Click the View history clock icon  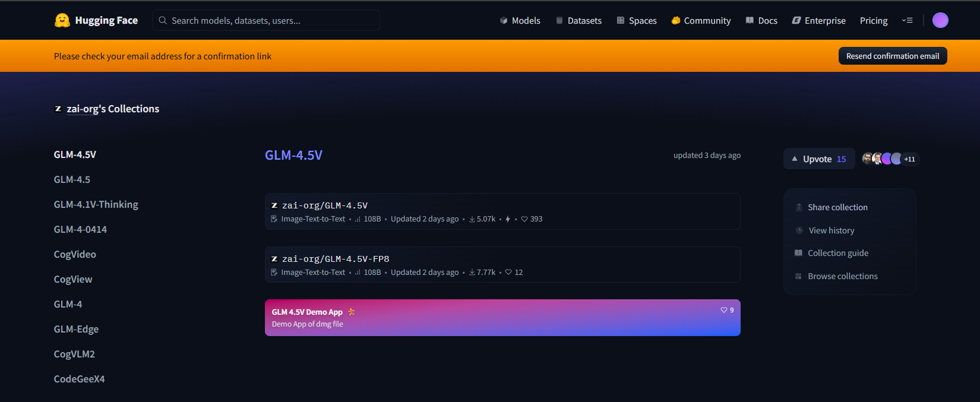[799, 230]
